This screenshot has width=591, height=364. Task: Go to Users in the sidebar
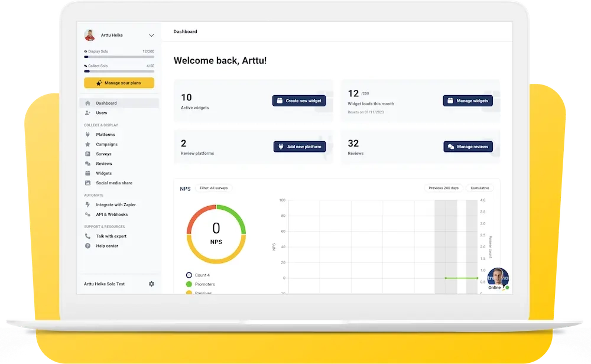pyautogui.click(x=101, y=113)
